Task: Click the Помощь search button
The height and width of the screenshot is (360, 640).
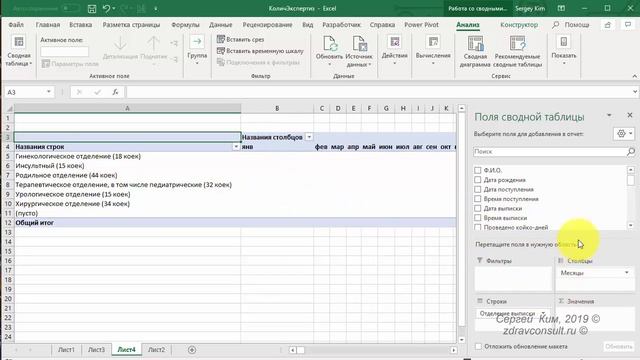Action: tap(571, 25)
